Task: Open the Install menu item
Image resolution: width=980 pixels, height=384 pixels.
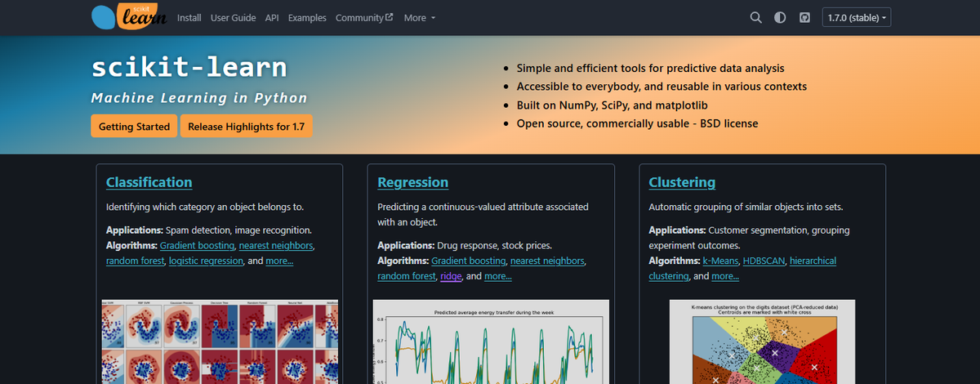Action: (x=189, y=17)
